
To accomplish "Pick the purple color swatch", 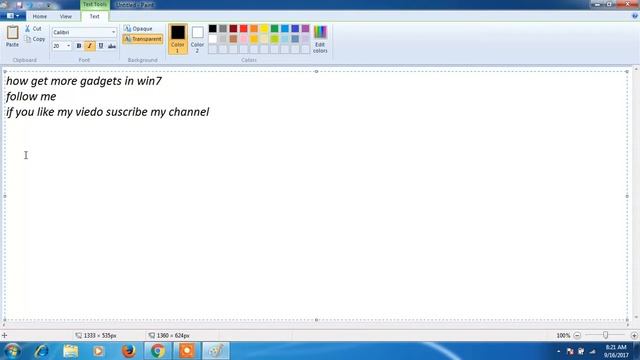I will (x=305, y=29).
